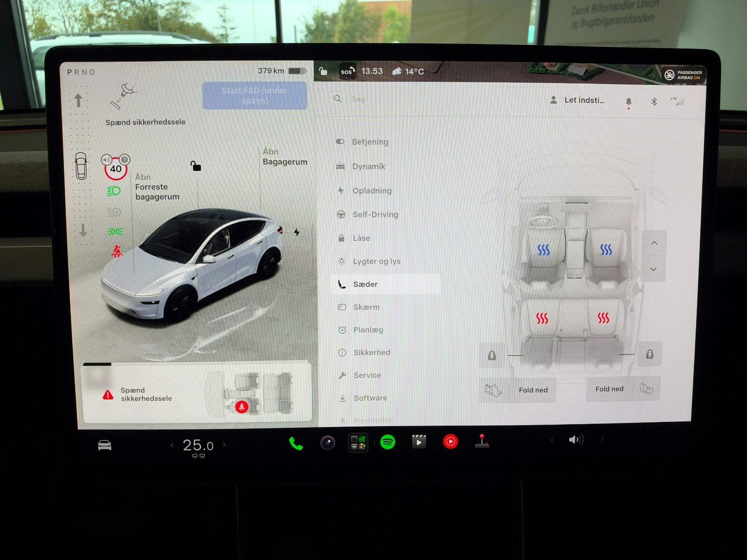Toggle left rear child lock
The width and height of the screenshot is (747, 560).
tap(492, 355)
